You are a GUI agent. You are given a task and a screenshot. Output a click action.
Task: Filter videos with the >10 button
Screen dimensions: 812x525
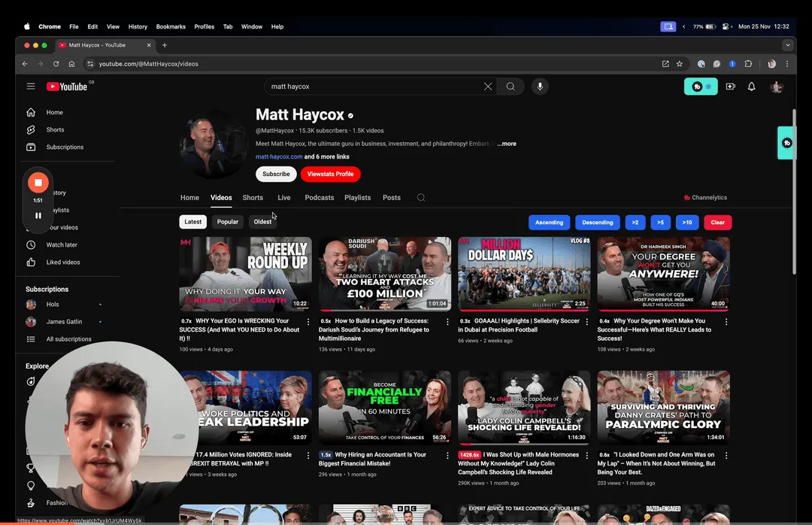(x=686, y=223)
